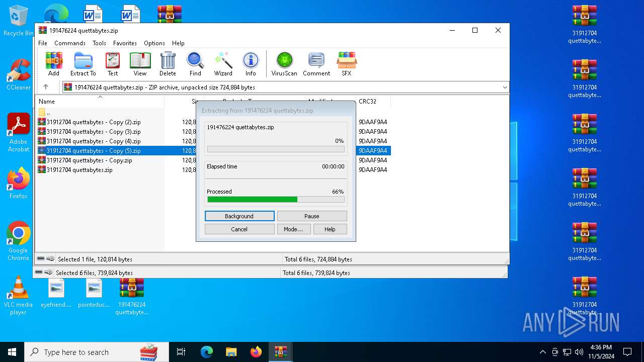Viewport: 644px width, 362px height.
Task: Select the eyefriend image file on desktop
Action: pyautogui.click(x=56, y=294)
